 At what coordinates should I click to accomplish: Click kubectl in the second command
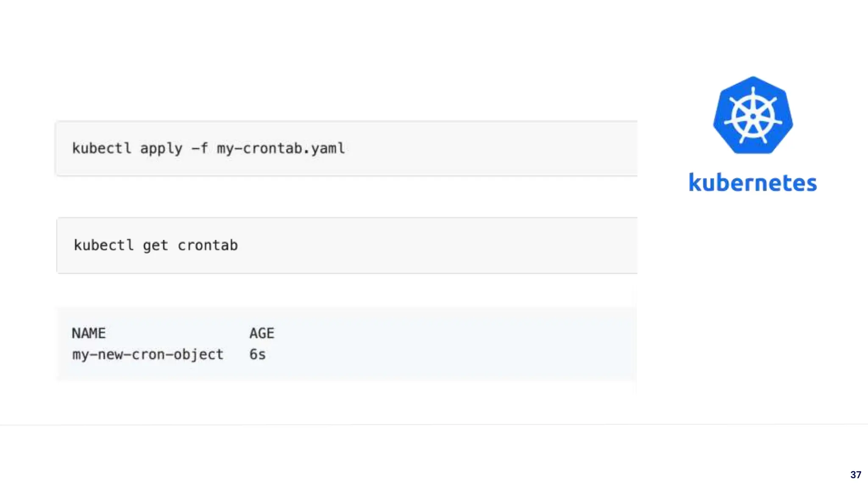103,245
